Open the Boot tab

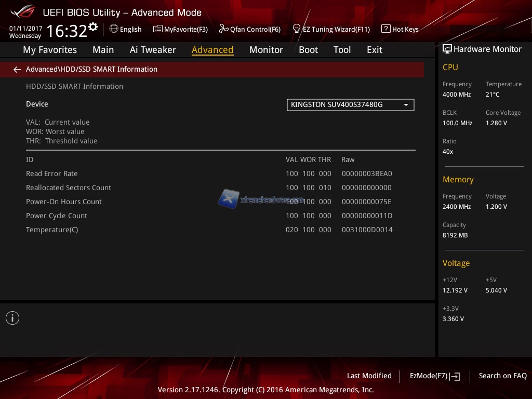click(308, 50)
